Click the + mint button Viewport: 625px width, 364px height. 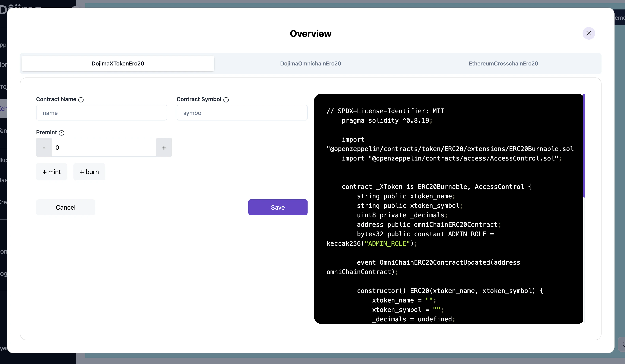coord(51,172)
